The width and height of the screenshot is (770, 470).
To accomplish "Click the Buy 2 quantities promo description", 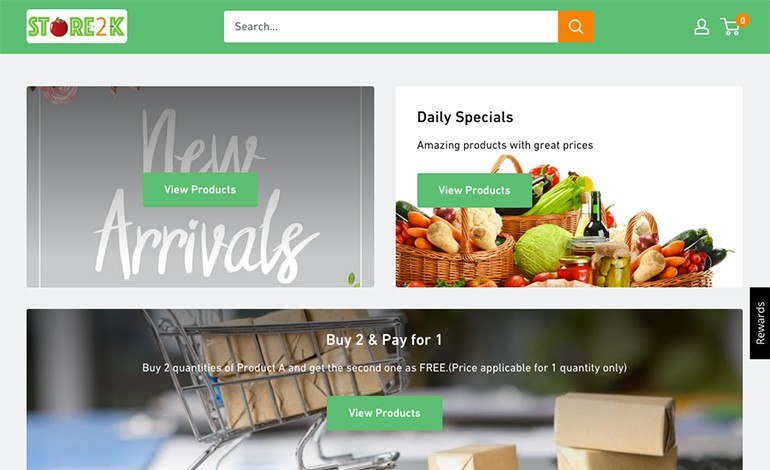I will (x=385, y=368).
